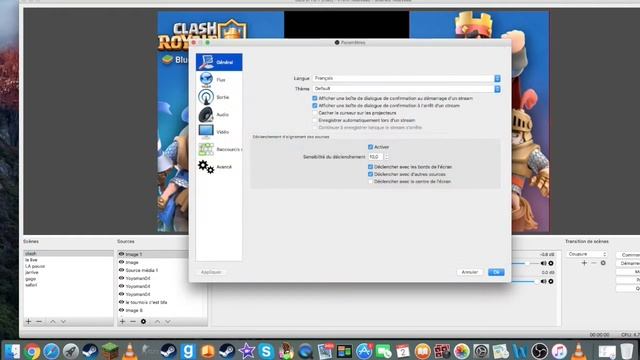This screenshot has width=640, height=360.
Task: Open iTunes from the Dock
Action: pyautogui.click(x=559, y=351)
